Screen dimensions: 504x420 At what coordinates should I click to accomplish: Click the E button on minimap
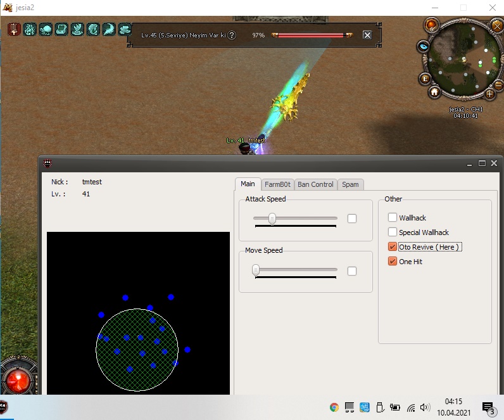pos(425,79)
